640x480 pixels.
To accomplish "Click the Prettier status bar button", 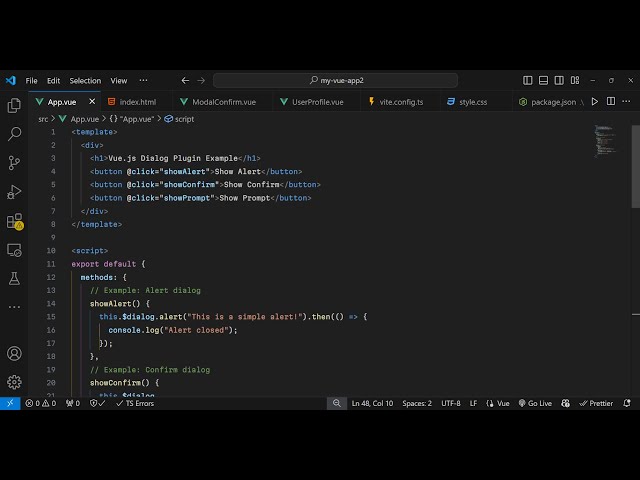I will click(x=596, y=403).
